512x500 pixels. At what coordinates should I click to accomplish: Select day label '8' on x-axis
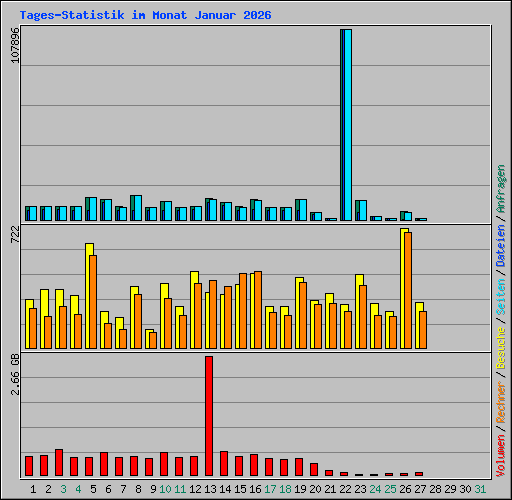pyautogui.click(x=138, y=489)
